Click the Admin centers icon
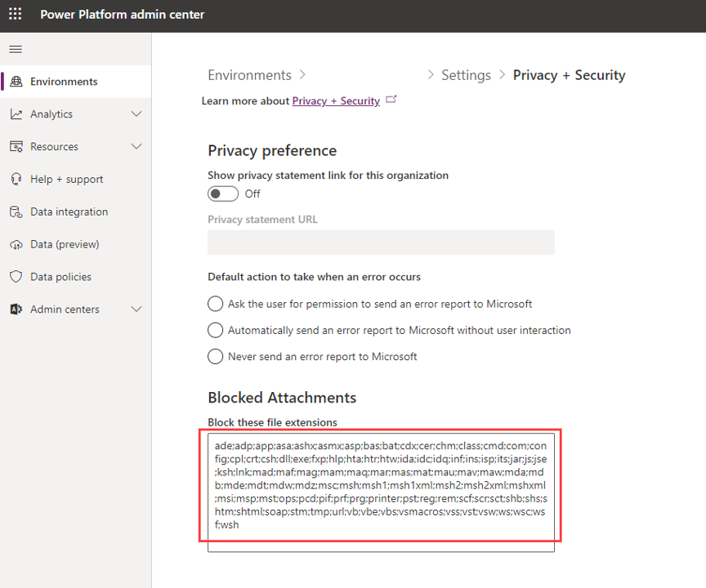Screen dimensions: 706x588 click(16, 310)
